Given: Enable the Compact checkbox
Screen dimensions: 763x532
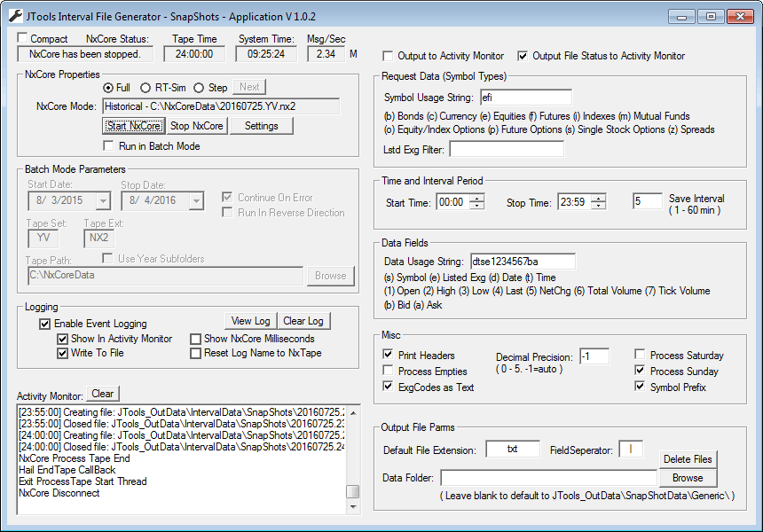Looking at the screenshot, I should tap(21, 38).
